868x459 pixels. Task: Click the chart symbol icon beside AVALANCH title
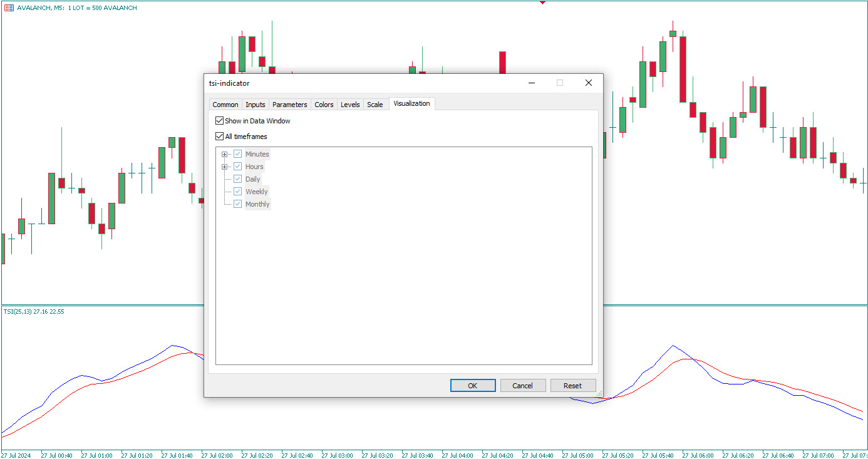[9, 8]
